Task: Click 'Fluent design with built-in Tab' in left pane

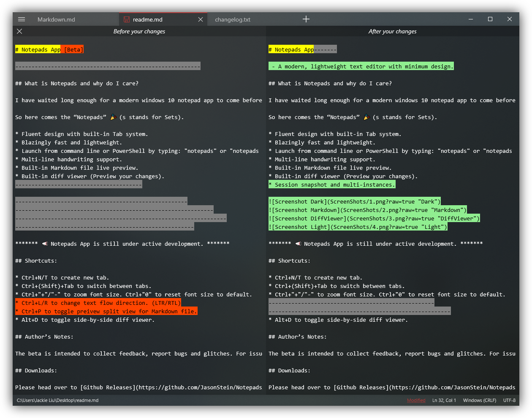Action: (81, 134)
